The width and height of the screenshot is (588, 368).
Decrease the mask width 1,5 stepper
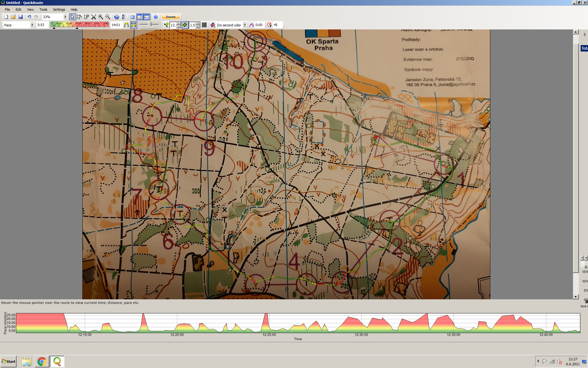198,27
